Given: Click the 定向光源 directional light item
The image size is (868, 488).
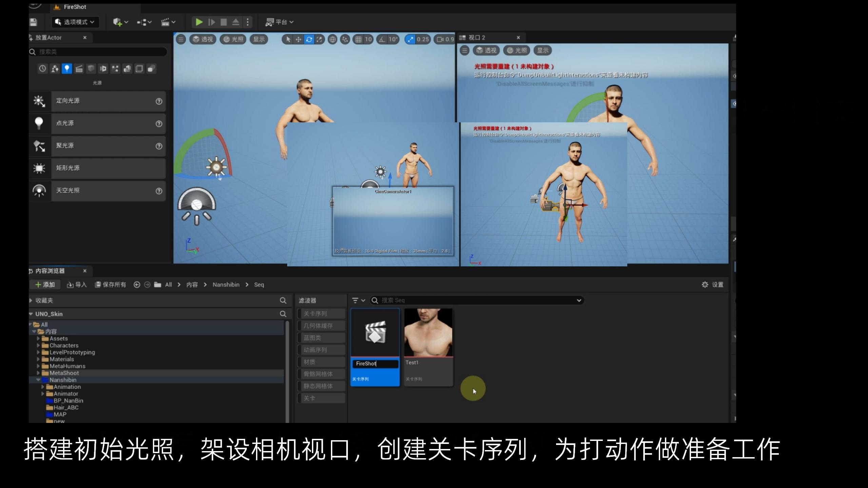Looking at the screenshot, I should click(x=98, y=101).
